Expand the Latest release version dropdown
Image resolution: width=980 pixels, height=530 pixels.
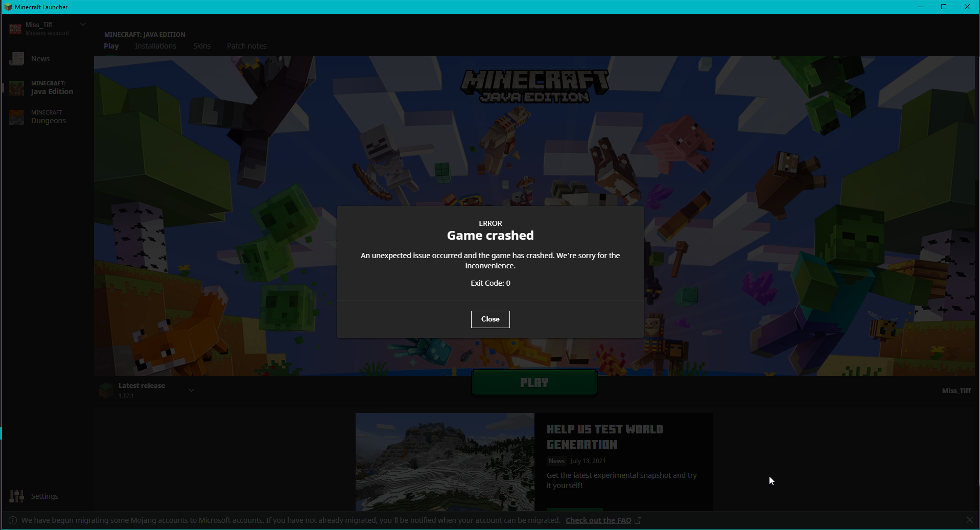pyautogui.click(x=191, y=390)
